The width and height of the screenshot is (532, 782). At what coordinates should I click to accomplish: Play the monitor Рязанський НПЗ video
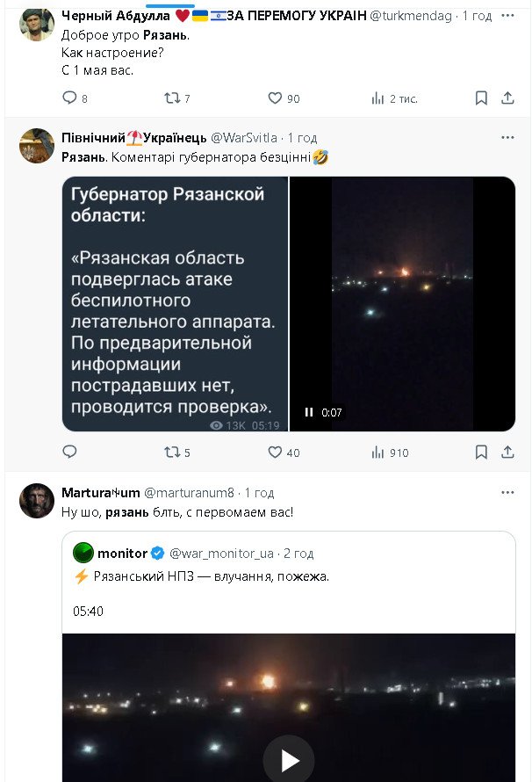point(289,760)
